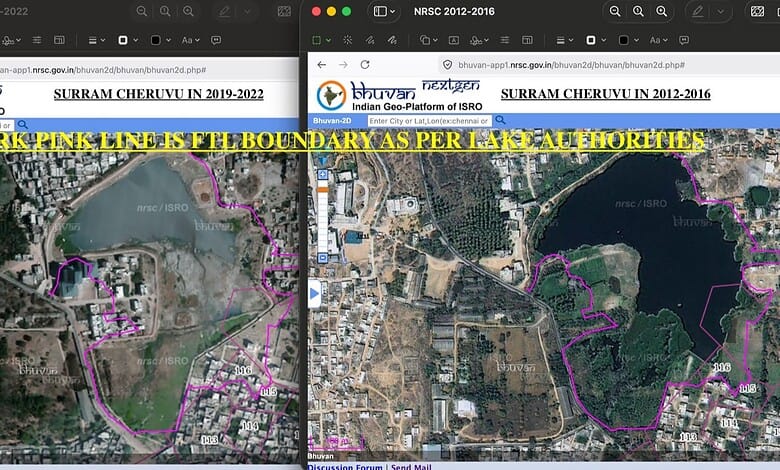Image resolution: width=780 pixels, height=470 pixels.
Task: Zoom out in the NRSC 2012-2016 window
Action: 615,11
